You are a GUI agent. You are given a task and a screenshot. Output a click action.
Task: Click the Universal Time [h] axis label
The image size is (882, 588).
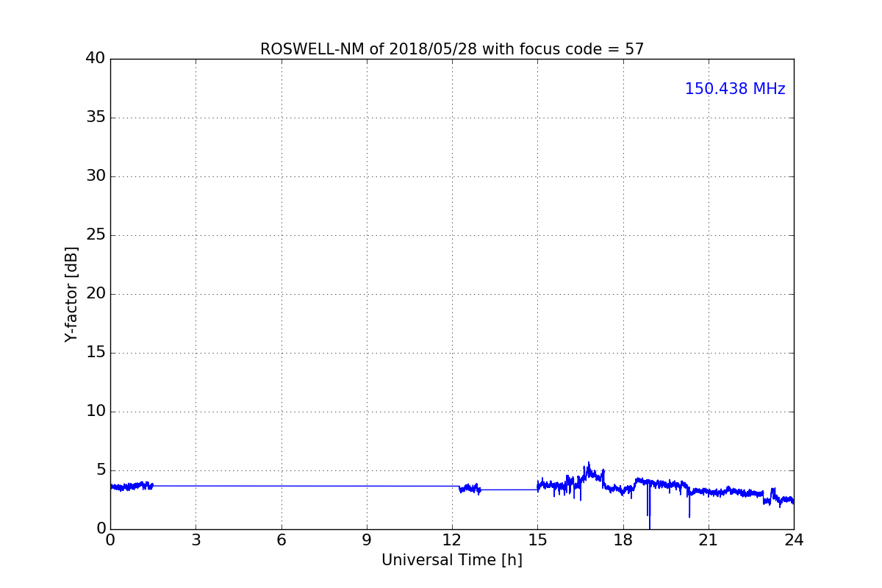point(452,560)
